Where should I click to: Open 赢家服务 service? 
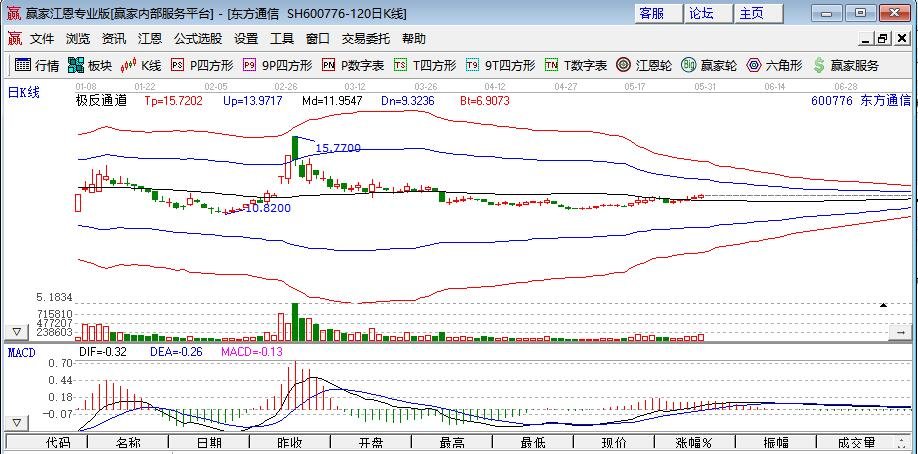(x=846, y=65)
